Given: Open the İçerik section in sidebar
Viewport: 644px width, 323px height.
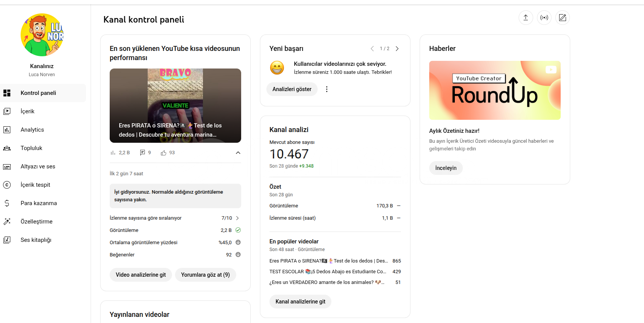Looking at the screenshot, I should click(28, 111).
